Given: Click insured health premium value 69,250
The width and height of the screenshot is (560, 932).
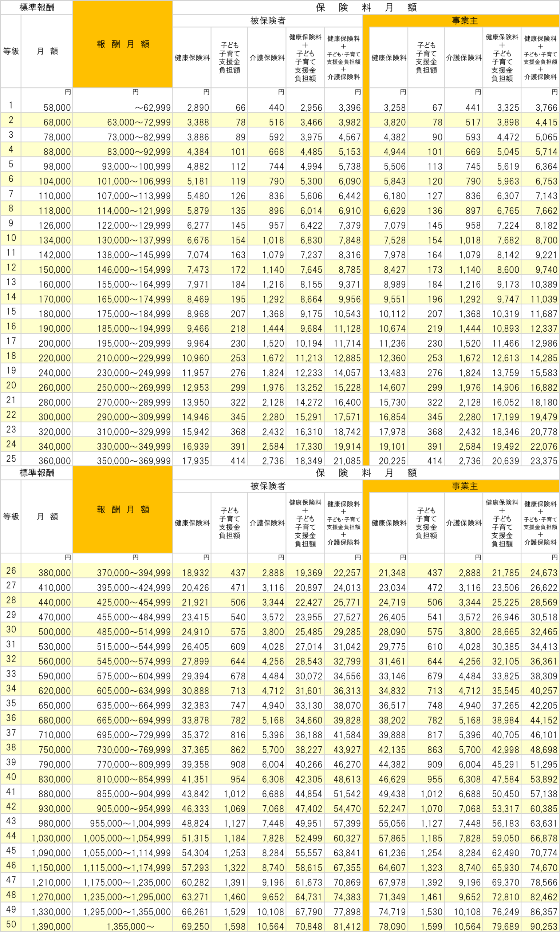Looking at the screenshot, I should point(195,926).
